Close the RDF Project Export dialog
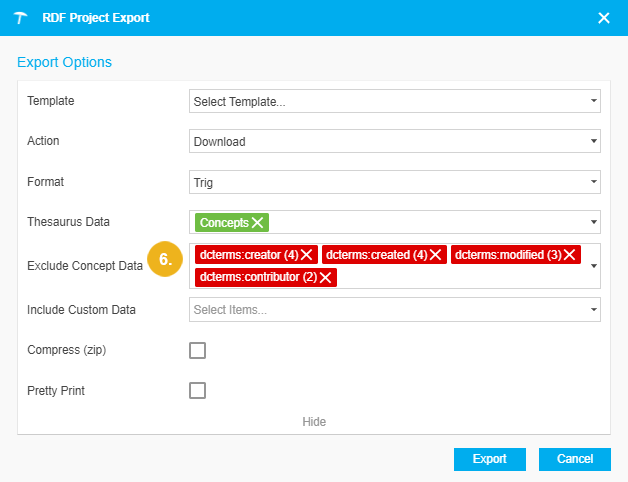This screenshot has width=628, height=482. [x=603, y=18]
